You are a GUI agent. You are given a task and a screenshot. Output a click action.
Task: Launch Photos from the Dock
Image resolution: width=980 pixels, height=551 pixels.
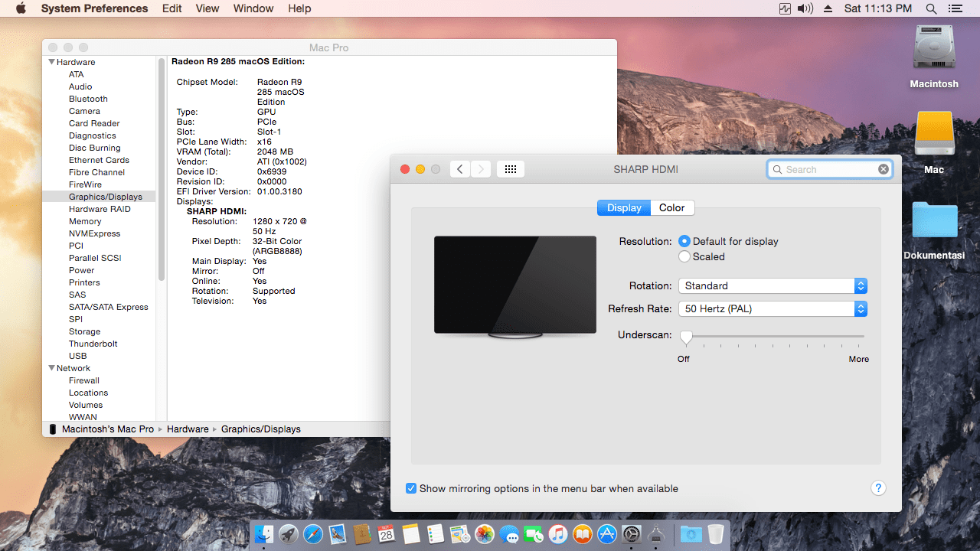click(x=485, y=534)
